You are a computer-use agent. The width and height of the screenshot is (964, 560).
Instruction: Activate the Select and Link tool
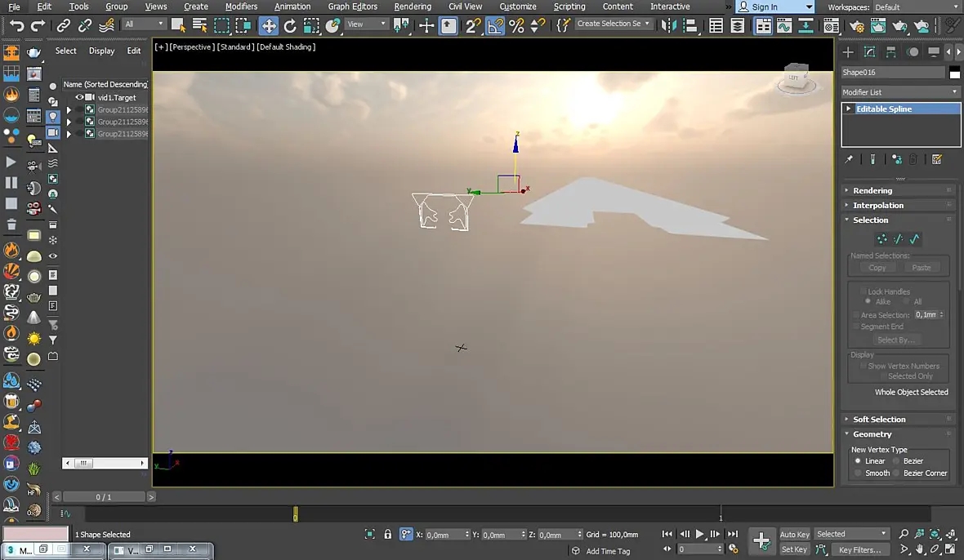(64, 26)
